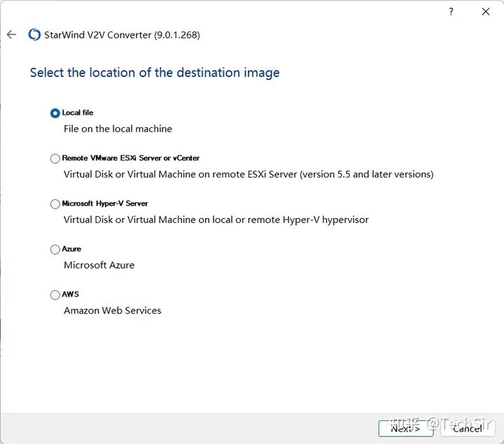Close the converter window with the X
Screen dimensions: 504x444
click(x=486, y=12)
